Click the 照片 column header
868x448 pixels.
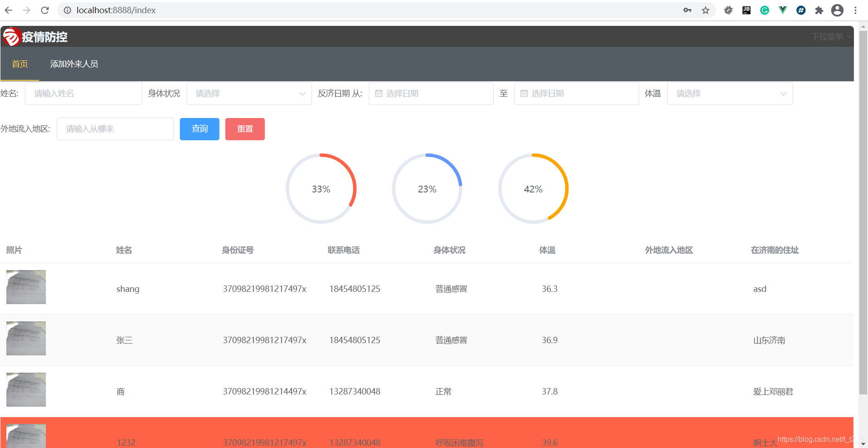pyautogui.click(x=14, y=250)
